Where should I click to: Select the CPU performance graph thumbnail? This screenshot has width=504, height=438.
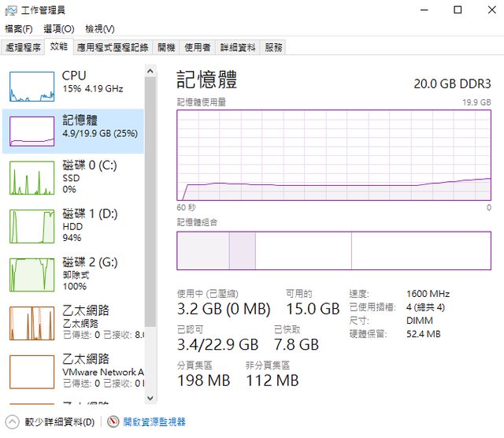pos(32,86)
